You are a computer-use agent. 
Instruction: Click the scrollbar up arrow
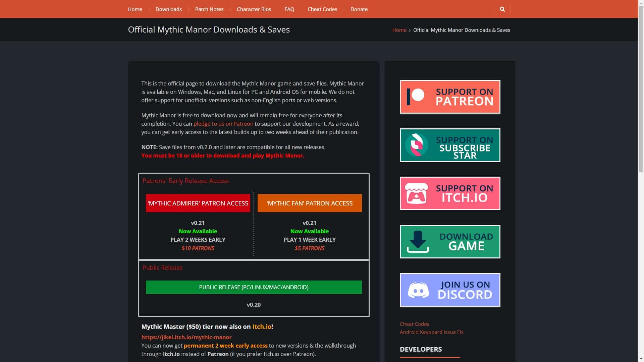tap(641, 2)
